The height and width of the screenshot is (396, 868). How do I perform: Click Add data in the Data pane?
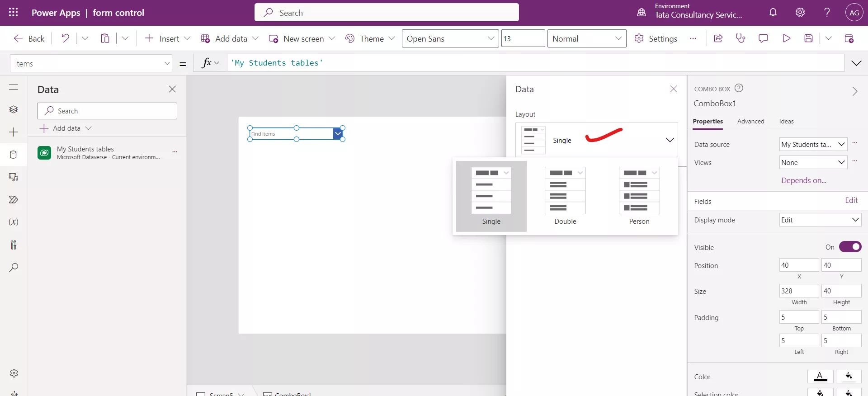[66, 128]
